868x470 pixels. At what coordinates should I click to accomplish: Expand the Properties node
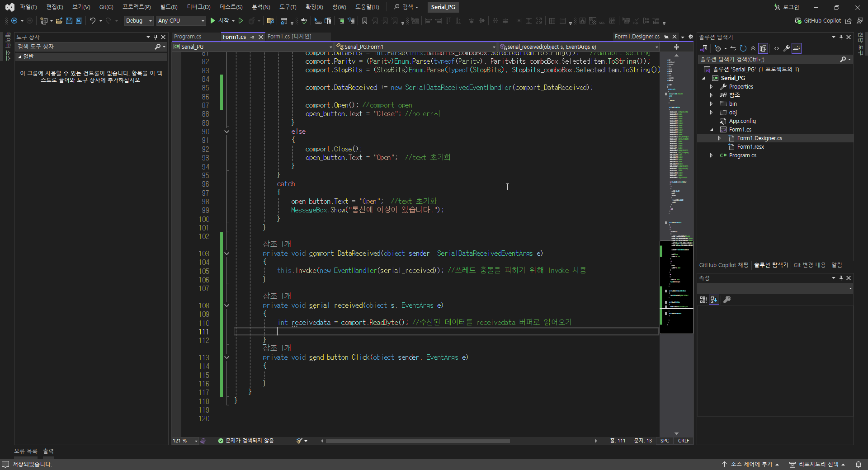(711, 87)
